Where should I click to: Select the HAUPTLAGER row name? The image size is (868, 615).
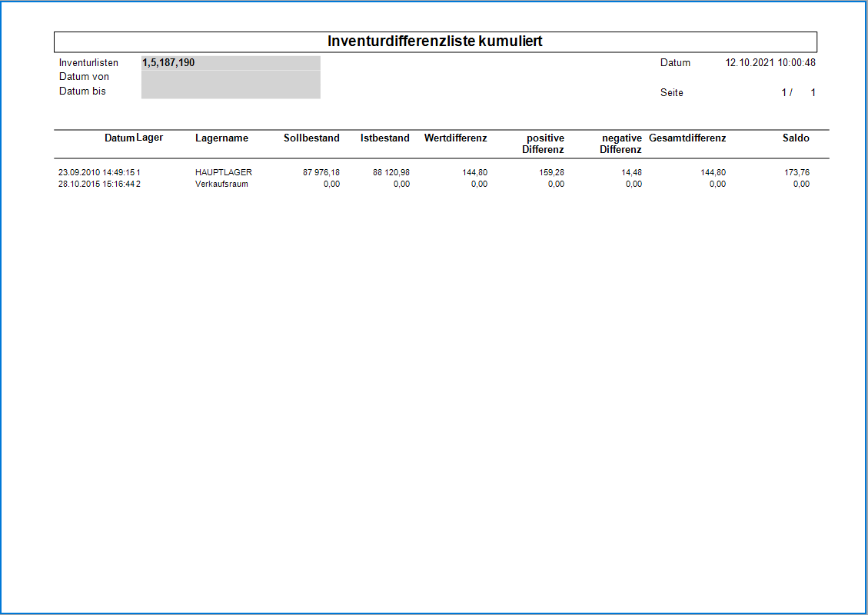(x=224, y=173)
